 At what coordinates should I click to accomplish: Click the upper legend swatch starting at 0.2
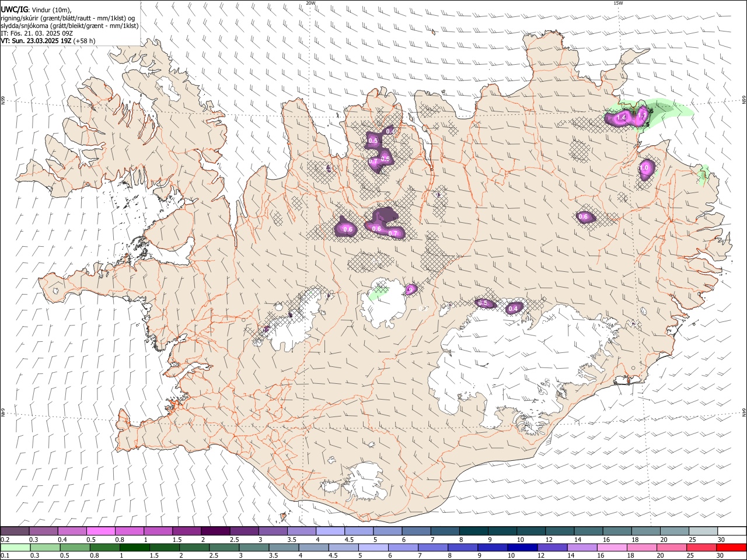tap(15, 531)
